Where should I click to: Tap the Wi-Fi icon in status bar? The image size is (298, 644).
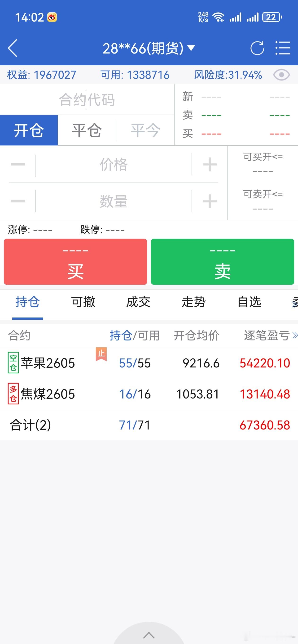(x=218, y=17)
